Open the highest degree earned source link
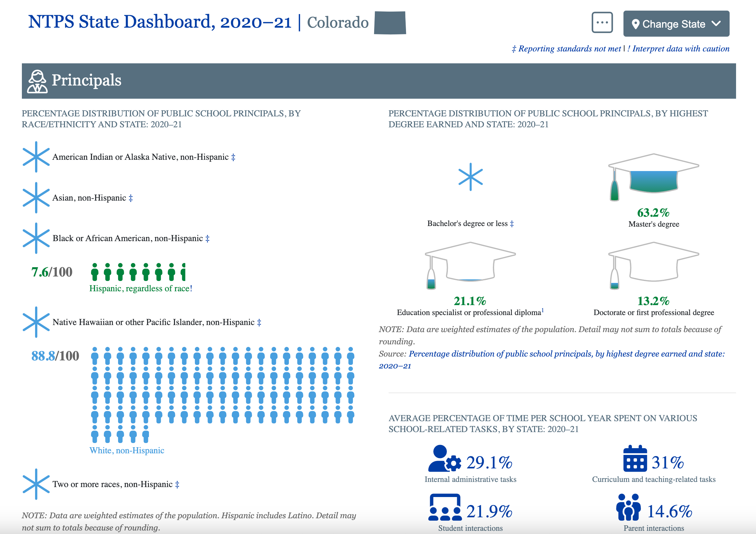 coord(566,354)
